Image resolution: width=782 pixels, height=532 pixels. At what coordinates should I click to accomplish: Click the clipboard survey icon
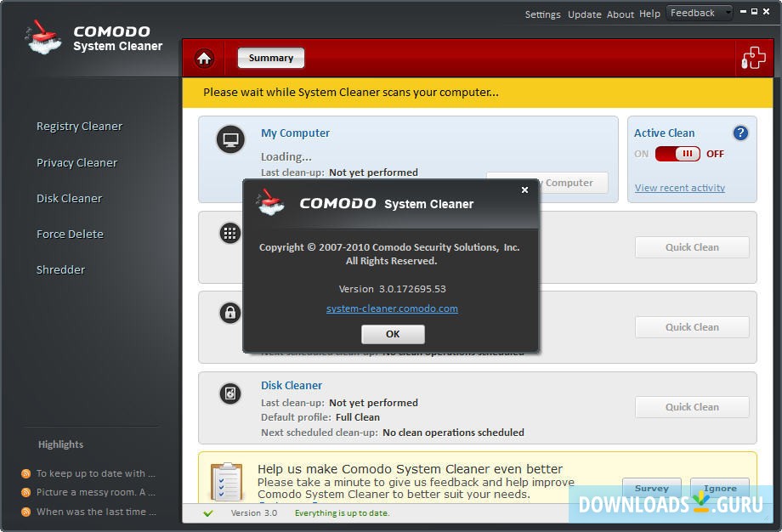pos(226,482)
